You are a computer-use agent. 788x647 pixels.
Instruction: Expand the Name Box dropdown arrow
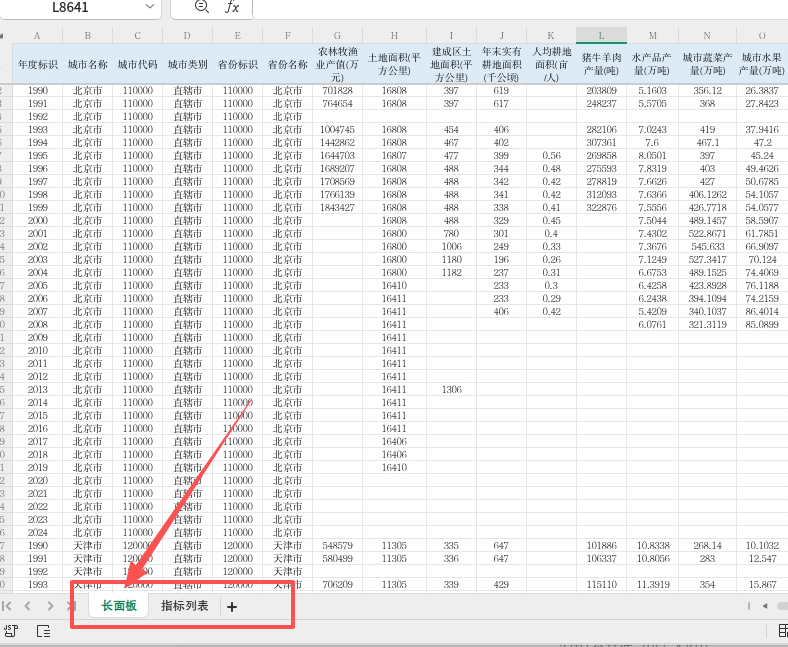tap(150, 8)
